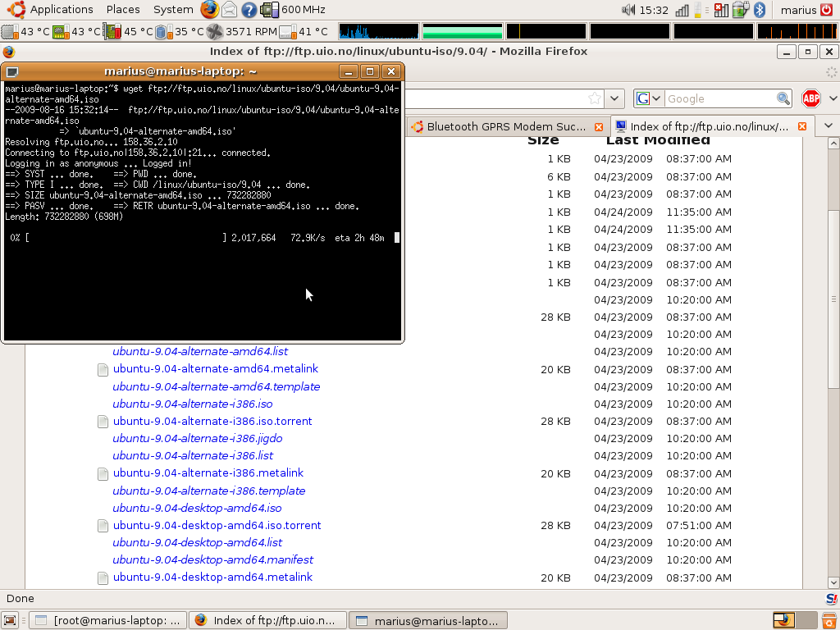
Task: Open ubuntu-9.04-alternate-amd64.metalink file
Action: (216, 368)
